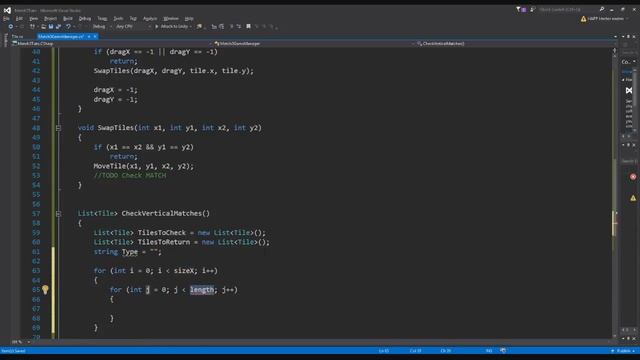Image resolution: width=640 pixels, height=360 pixels.
Task: Click the Save All toolbar icon
Action: (58, 27)
